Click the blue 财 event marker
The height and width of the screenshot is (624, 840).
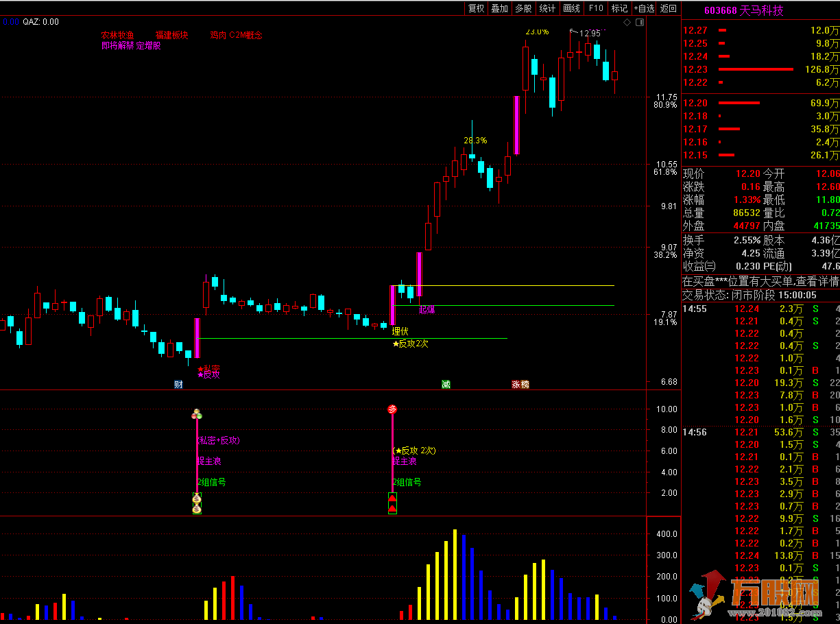[179, 385]
